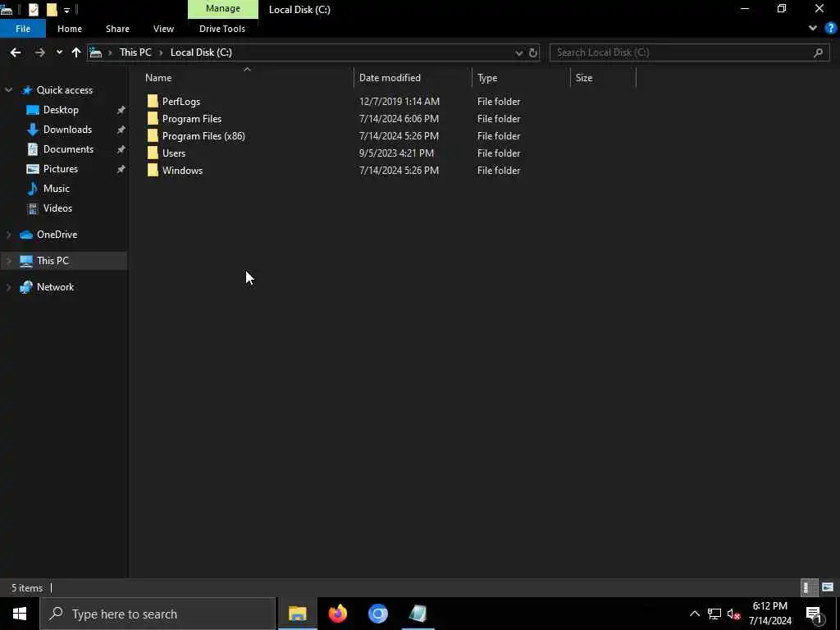The image size is (840, 630).
Task: Collapse the Quick access tree node
Action: [8, 90]
